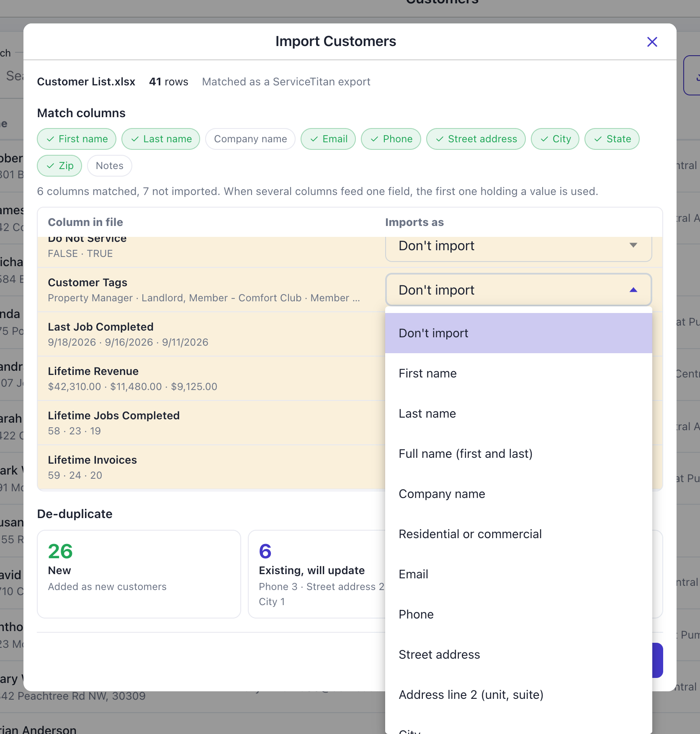The image size is (700, 734).
Task: Click the Matched as a ServiceTitan export text
Action: 286,82
